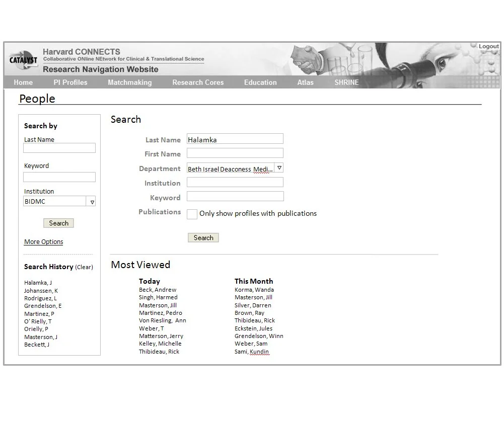Viewport: 504px width, 422px height.
Task: Enable Only show profiles with publications
Action: [192, 214]
